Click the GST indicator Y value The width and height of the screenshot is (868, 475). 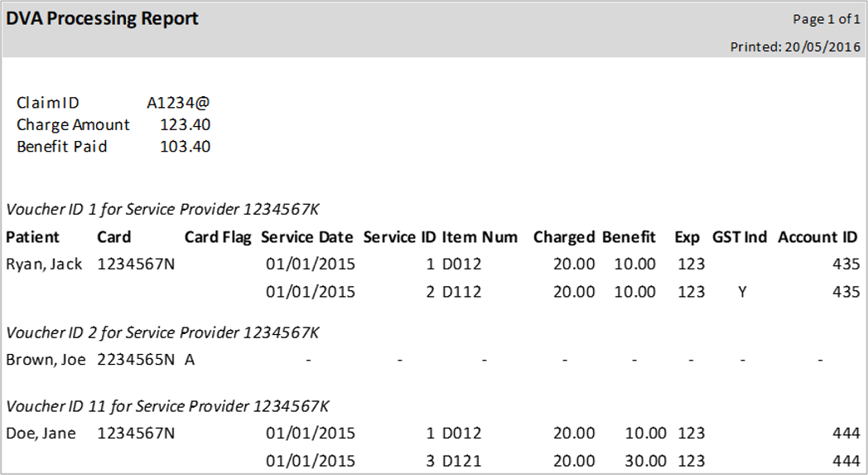(x=742, y=292)
